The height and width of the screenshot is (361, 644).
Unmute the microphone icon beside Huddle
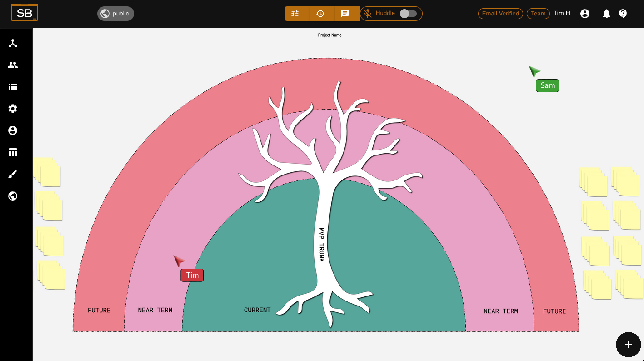pos(368,14)
